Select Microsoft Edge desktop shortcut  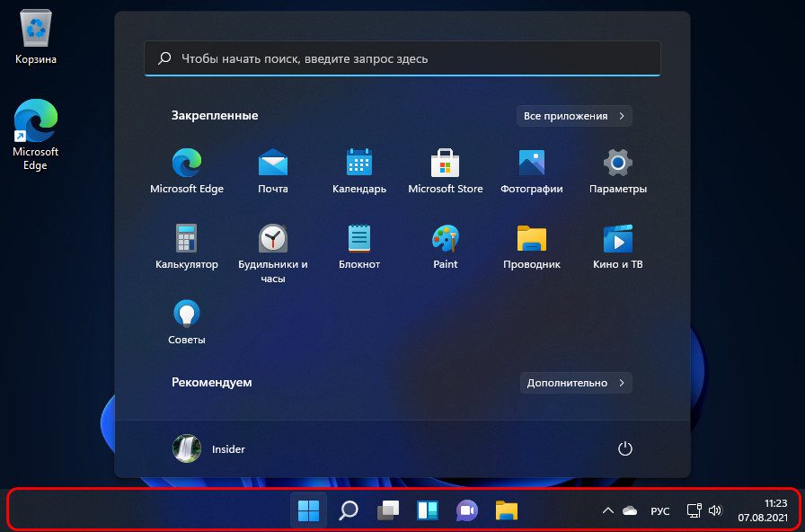coord(35,135)
